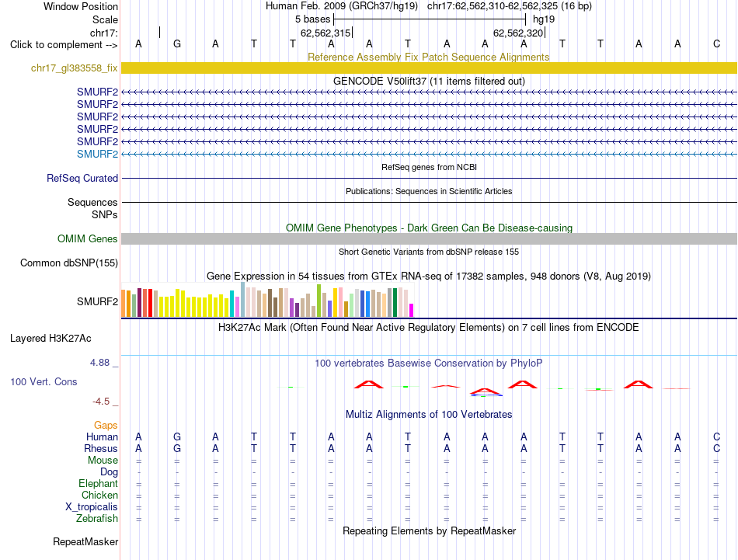Viewport: 738px width, 560px height.
Task: Click the orange Gaps label
Action: tap(106, 426)
